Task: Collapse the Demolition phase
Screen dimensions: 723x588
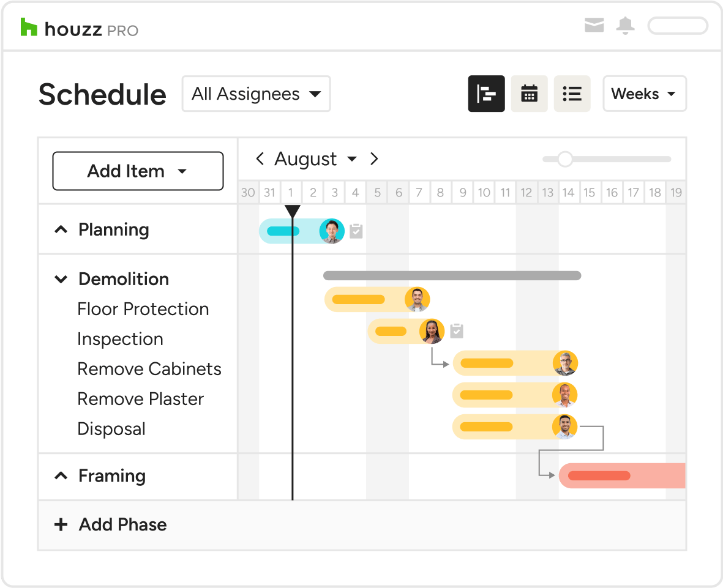Action: coord(61,279)
